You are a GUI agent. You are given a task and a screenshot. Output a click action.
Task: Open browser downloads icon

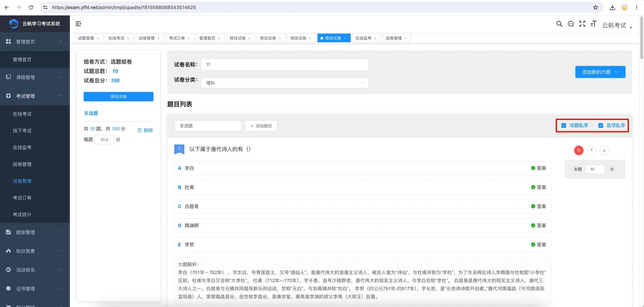[x=612, y=7]
